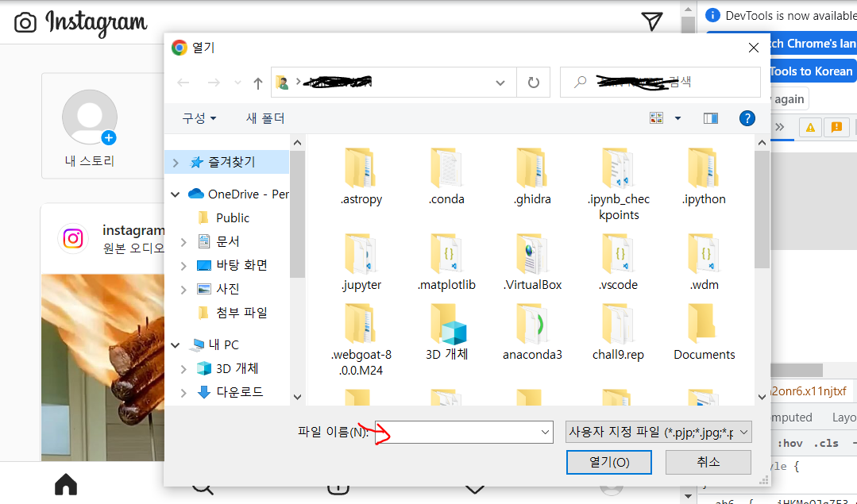The height and width of the screenshot is (504, 857).
Task: Go back in the file dialog
Action: point(183,83)
